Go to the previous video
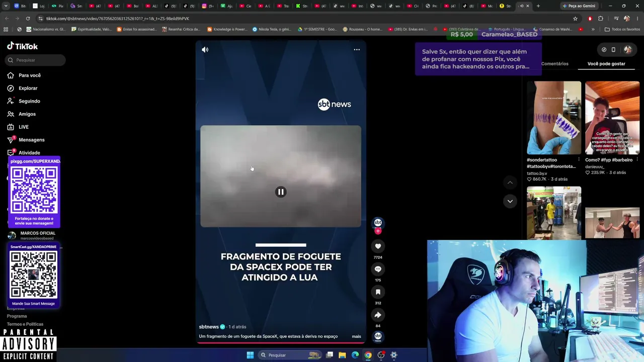This screenshot has width=644, height=362. 510,183
